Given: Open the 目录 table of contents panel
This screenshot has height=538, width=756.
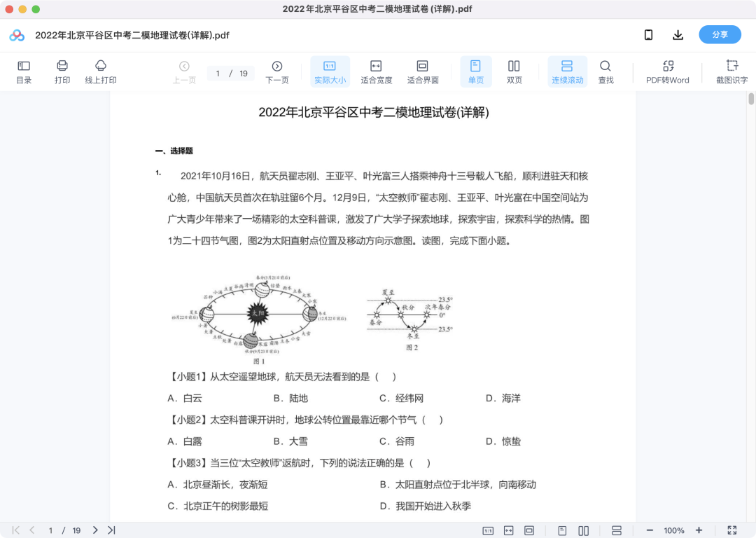Looking at the screenshot, I should pos(24,72).
